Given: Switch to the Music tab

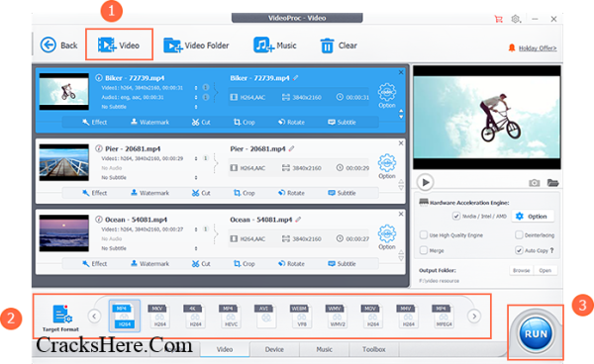Looking at the screenshot, I should (325, 349).
